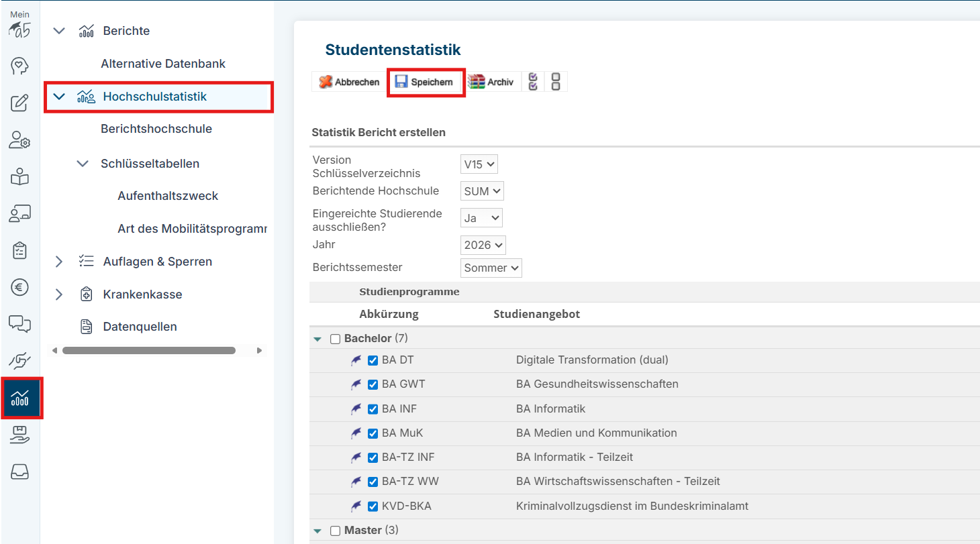Viewport: 980px width, 544px height.
Task: Open the Version Schlüsselverzeichnis V15 dropdown
Action: (479, 164)
